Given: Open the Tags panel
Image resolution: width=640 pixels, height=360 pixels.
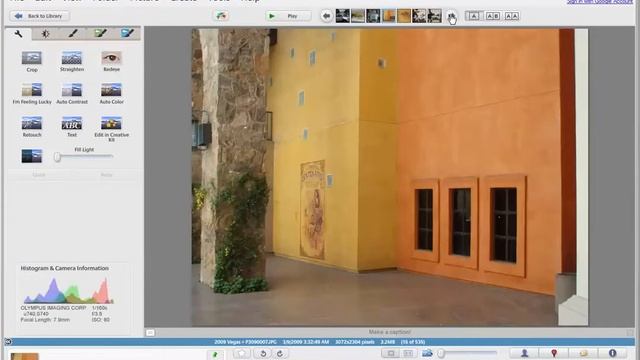Looking at the screenshot, I should coord(583,353).
